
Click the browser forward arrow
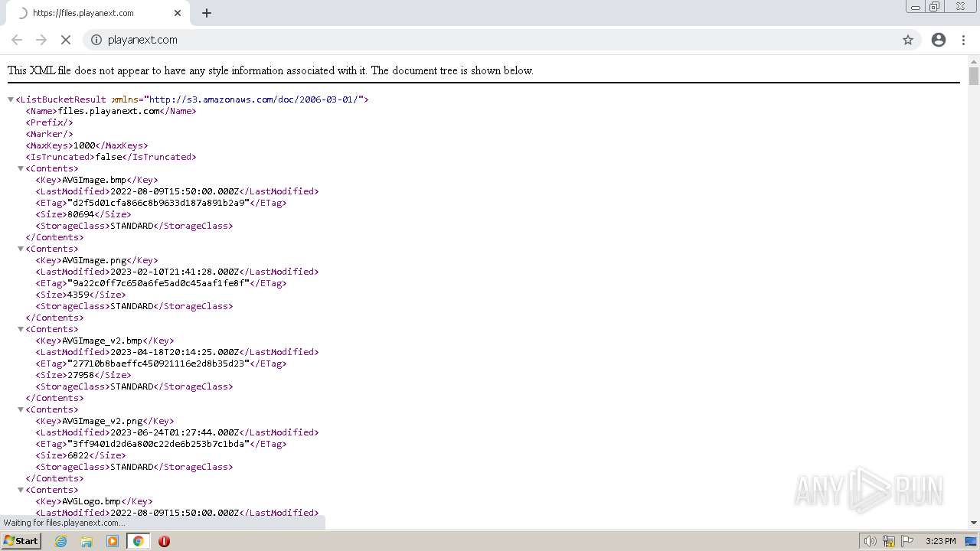41,40
